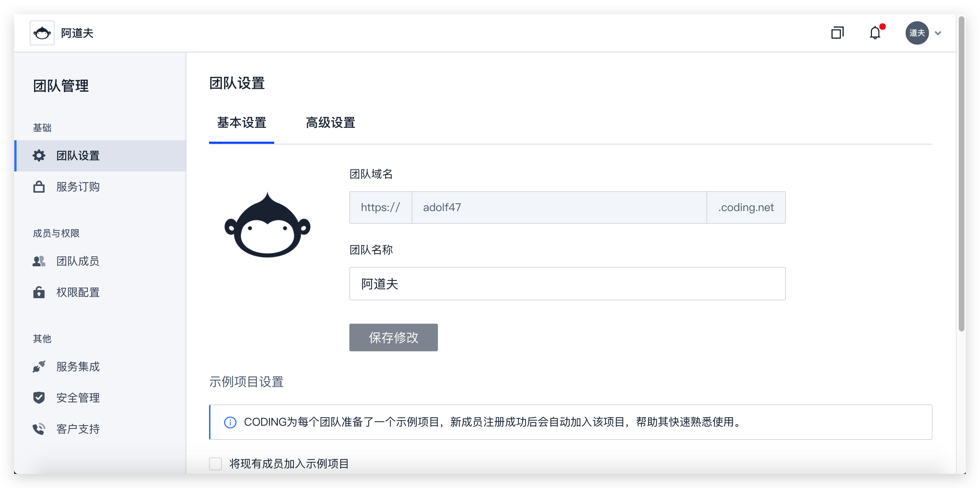Click the 团队名称 input field
The width and height of the screenshot is (980, 488).
[x=567, y=284]
